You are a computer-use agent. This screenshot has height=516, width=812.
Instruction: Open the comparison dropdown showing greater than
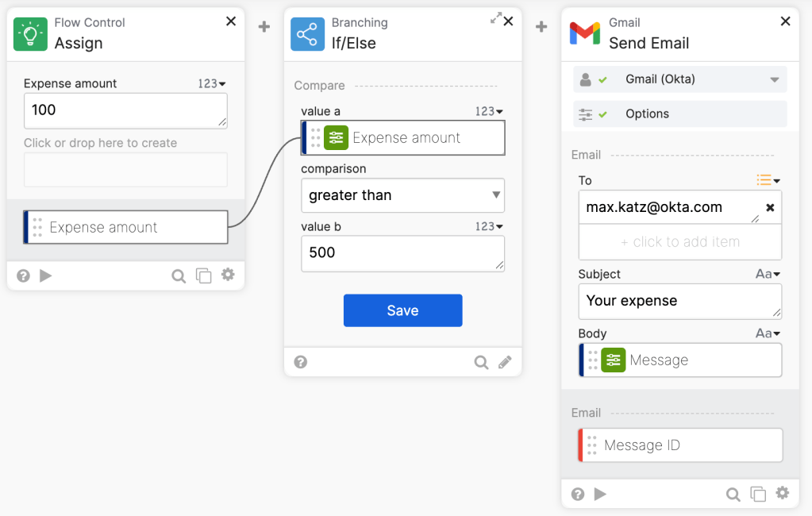402,195
